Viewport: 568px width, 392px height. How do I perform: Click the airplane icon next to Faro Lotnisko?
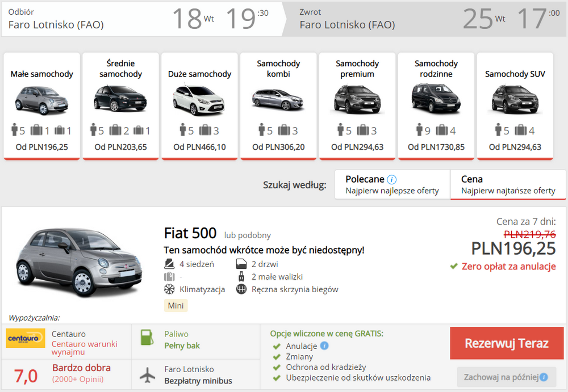click(147, 374)
